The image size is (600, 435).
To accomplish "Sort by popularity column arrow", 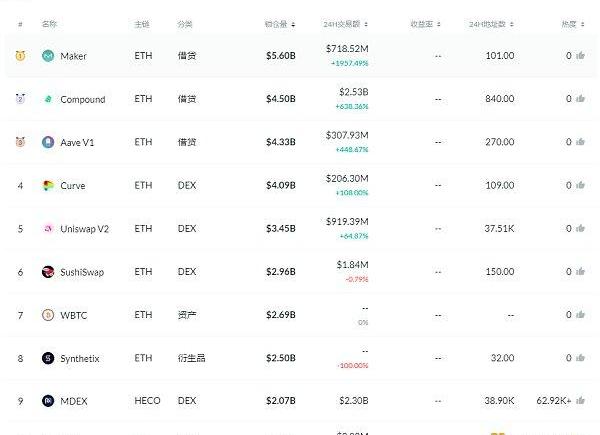I will click(x=582, y=24).
